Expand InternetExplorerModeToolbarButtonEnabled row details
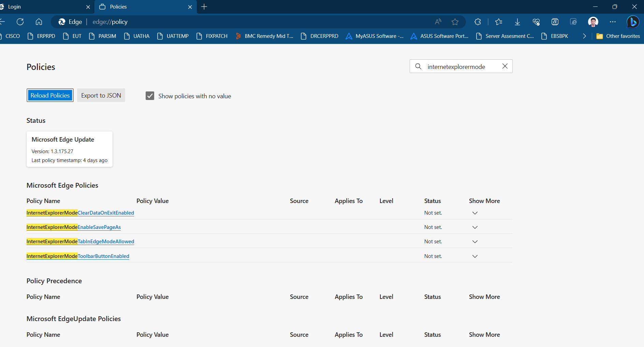Screen dimensions: 644x347 coord(475,256)
